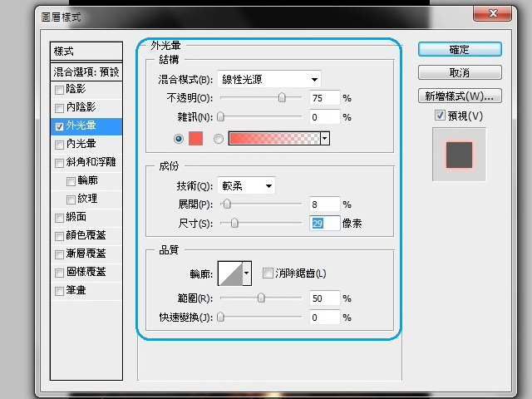Viewport: 532px width, 399px height.
Task: Click the 輪廓 contour curve thumbnail
Action: 230,273
